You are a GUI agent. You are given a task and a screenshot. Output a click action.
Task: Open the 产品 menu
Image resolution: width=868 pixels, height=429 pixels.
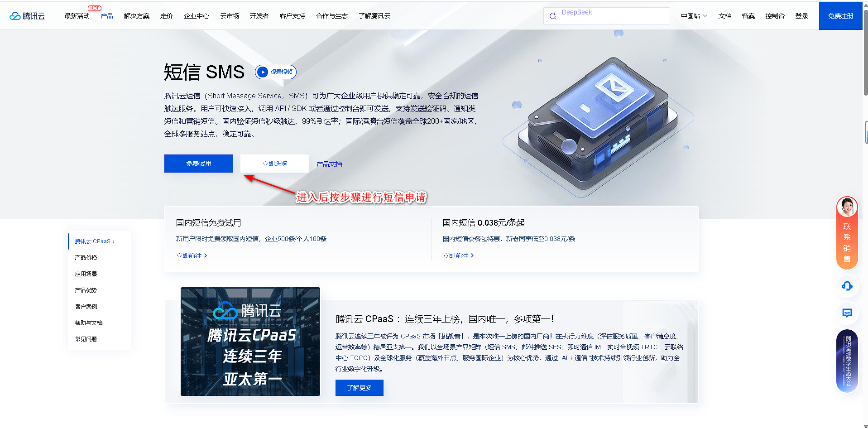point(107,16)
